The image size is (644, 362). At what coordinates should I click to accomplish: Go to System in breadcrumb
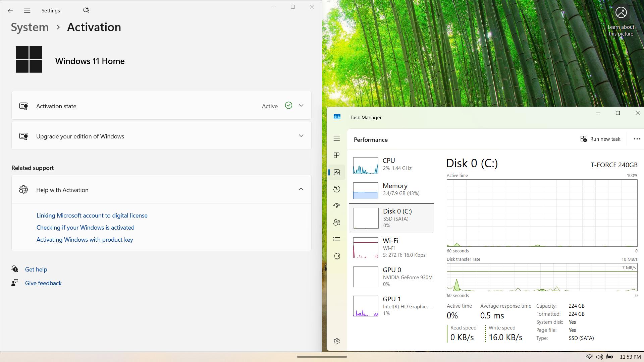[30, 27]
